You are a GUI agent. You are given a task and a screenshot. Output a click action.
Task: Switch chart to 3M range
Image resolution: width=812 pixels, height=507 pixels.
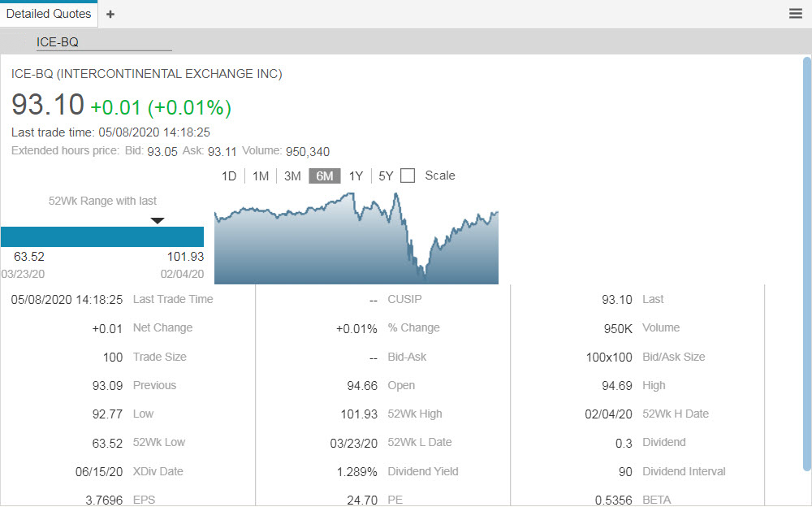click(x=292, y=175)
